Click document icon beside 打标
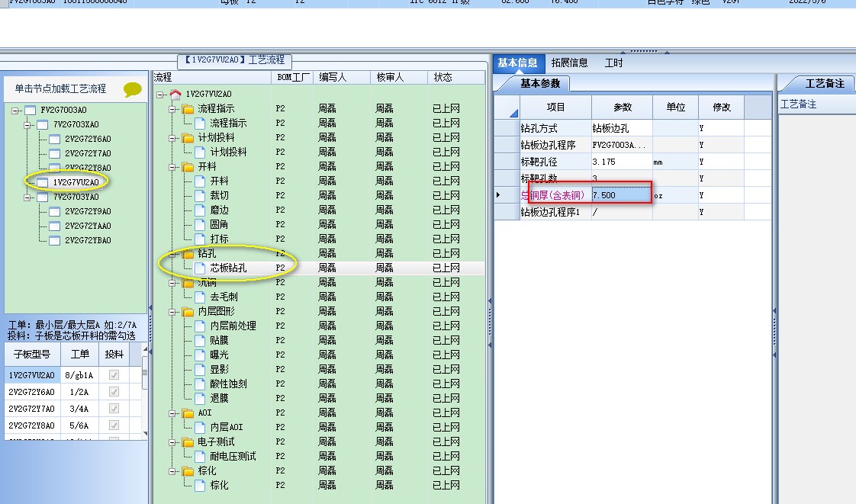This screenshot has height=504, width=856. click(x=200, y=239)
